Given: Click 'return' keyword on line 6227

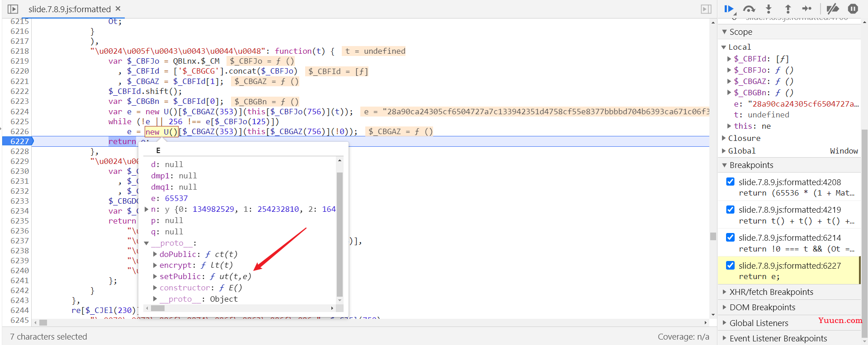Looking at the screenshot, I should (x=122, y=141).
